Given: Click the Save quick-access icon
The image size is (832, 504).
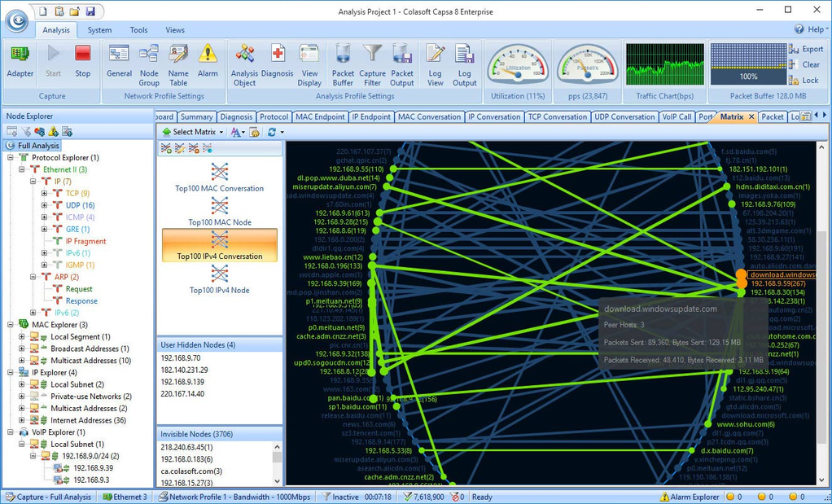Looking at the screenshot, I should point(90,11).
